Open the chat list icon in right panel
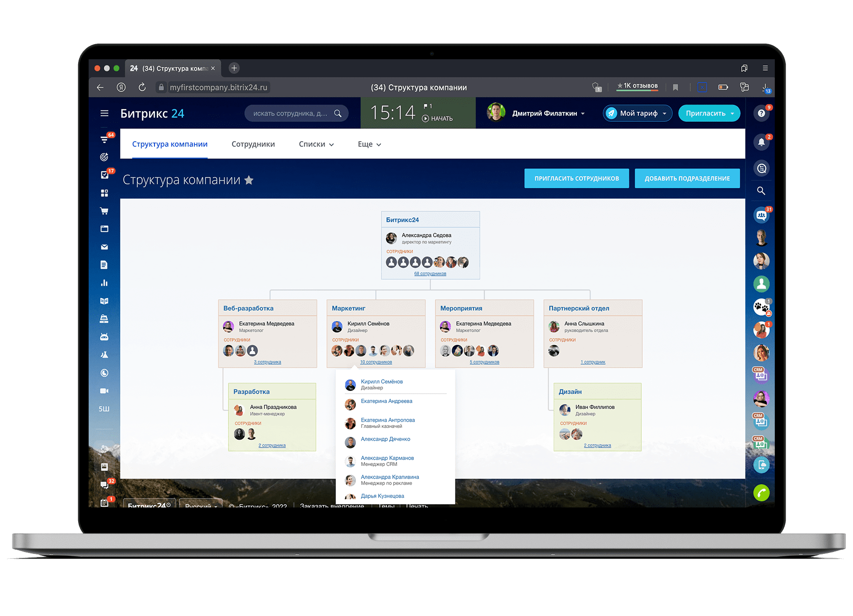 (x=761, y=168)
